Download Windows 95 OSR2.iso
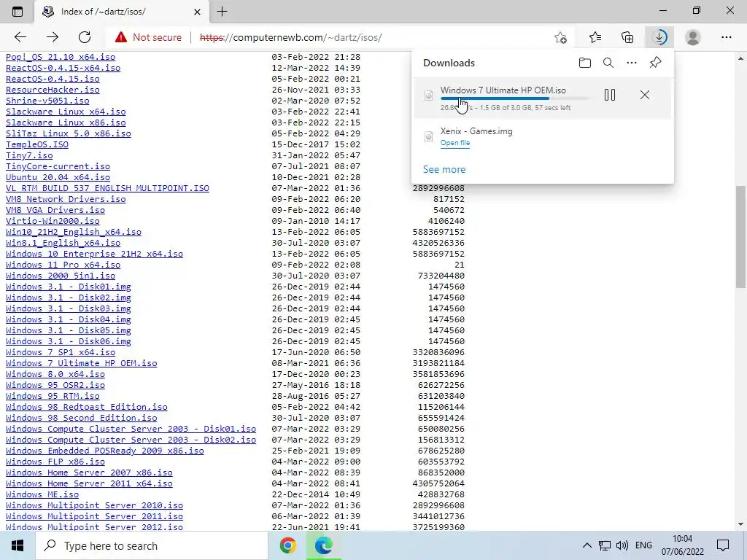 (x=55, y=385)
